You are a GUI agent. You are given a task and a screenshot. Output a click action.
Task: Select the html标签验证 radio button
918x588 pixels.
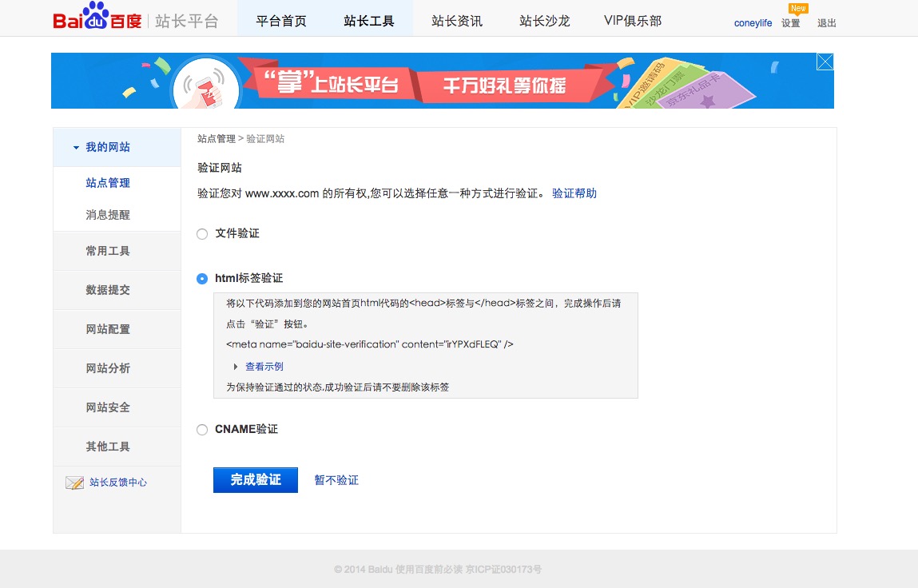(202, 279)
